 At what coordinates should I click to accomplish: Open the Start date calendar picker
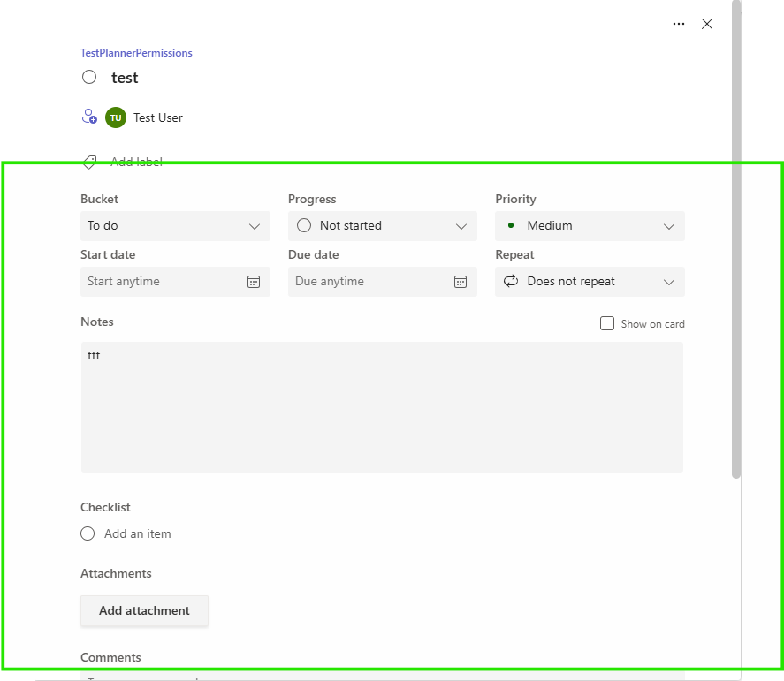pos(254,281)
